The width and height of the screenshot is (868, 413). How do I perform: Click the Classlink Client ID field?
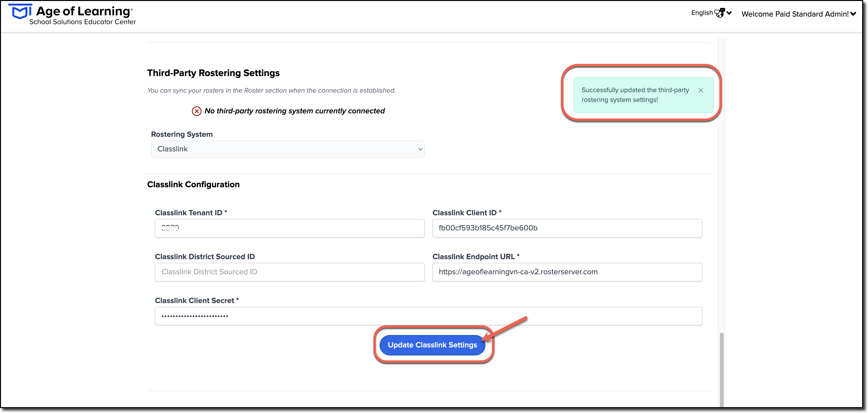pos(567,228)
